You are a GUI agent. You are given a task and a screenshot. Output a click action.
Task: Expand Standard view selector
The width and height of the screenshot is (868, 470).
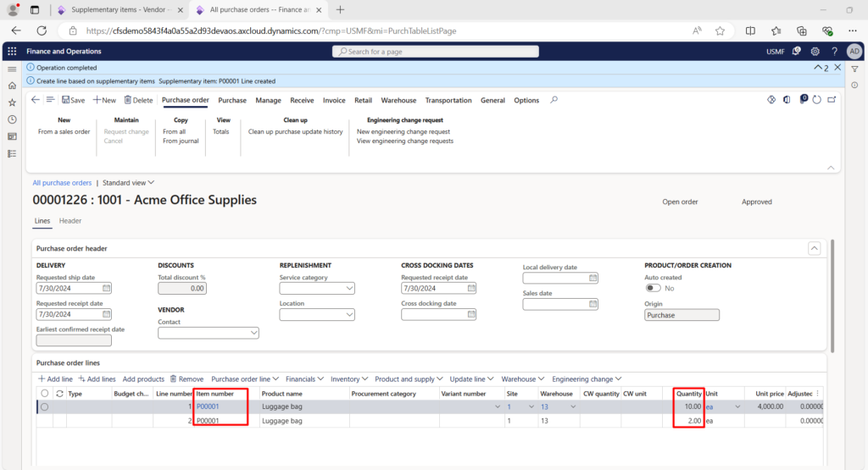129,183
